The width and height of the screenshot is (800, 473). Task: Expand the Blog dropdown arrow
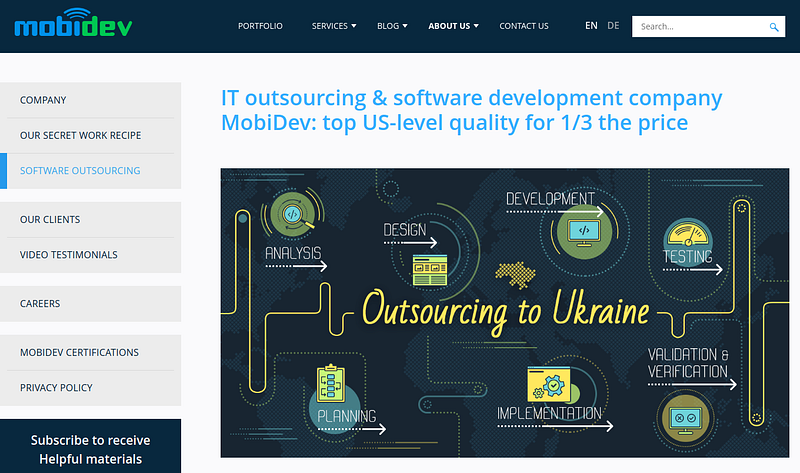pos(405,26)
